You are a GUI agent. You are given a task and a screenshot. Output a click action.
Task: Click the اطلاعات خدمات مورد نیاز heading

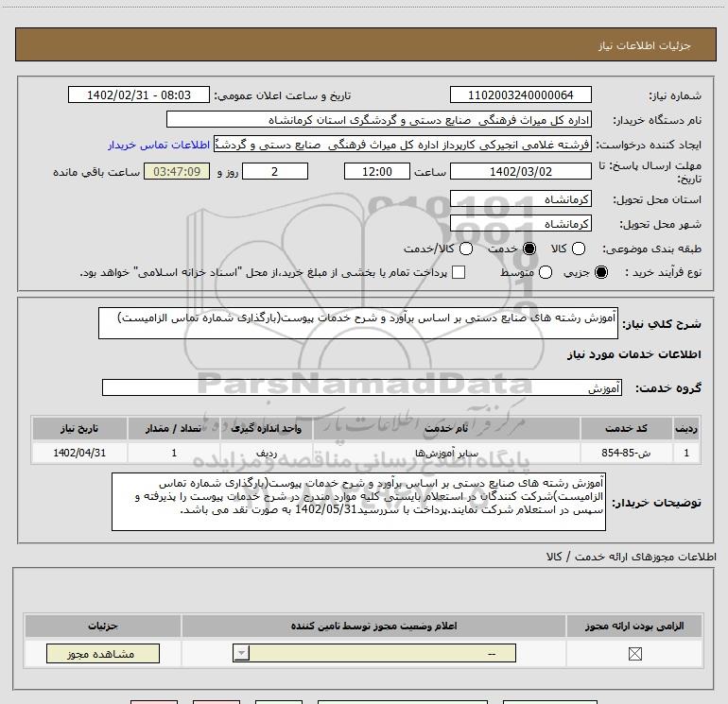coord(633,354)
